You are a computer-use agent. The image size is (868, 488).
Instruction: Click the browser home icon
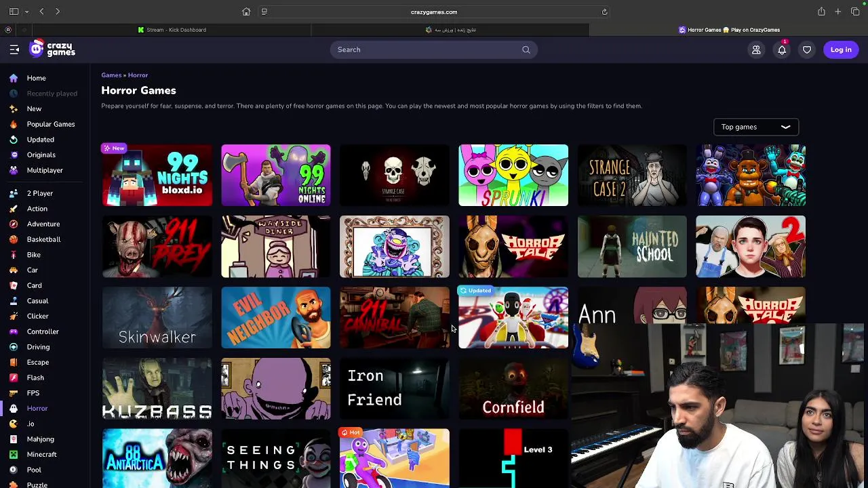[x=246, y=12]
